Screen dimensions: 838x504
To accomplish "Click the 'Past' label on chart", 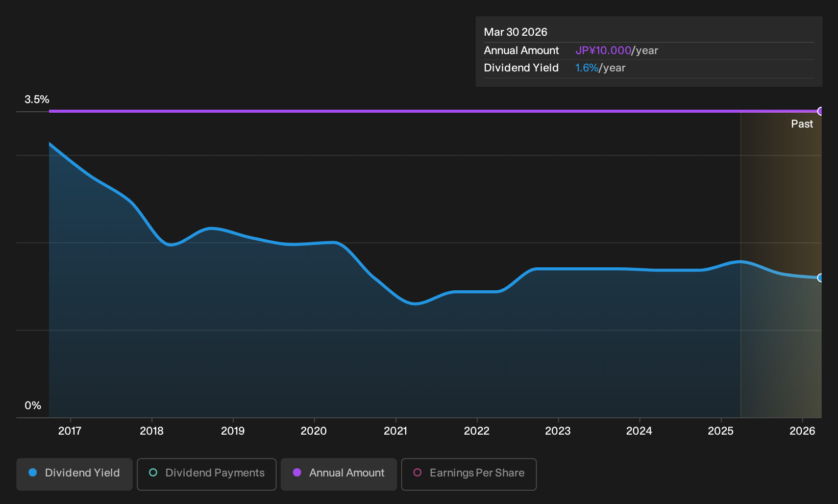I will (802, 124).
